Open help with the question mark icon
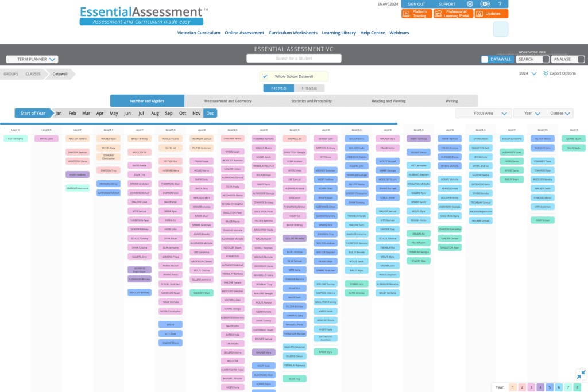The width and height of the screenshot is (588, 392). [x=500, y=4]
